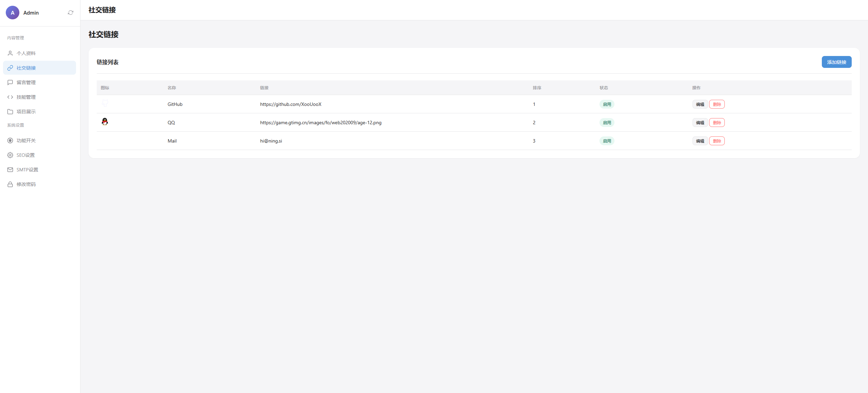Click the purple Admin avatar circle
Screen dimensions: 868x393
pos(13,13)
